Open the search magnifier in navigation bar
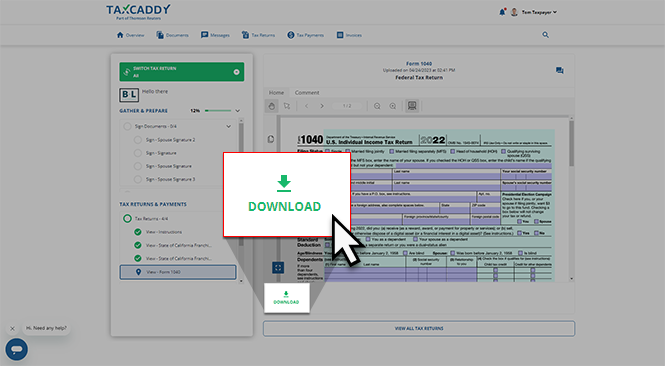Viewport: 665px width, 366px height. [545, 35]
